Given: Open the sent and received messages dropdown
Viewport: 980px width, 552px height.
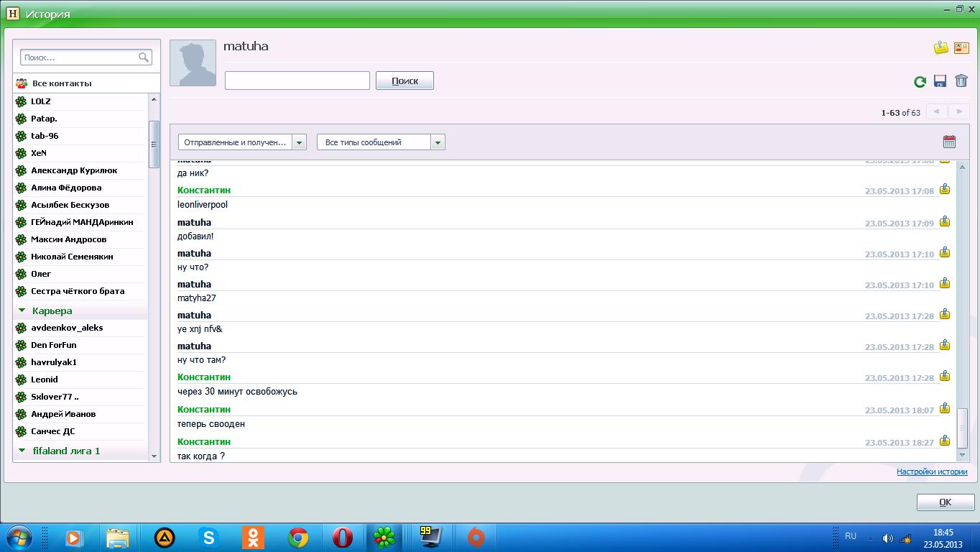Looking at the screenshot, I should point(300,142).
